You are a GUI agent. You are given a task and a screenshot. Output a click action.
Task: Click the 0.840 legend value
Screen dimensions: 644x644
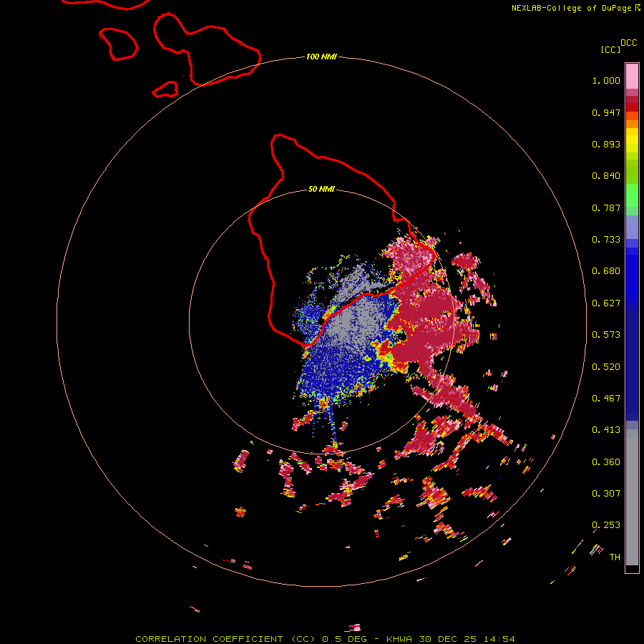coord(606,176)
